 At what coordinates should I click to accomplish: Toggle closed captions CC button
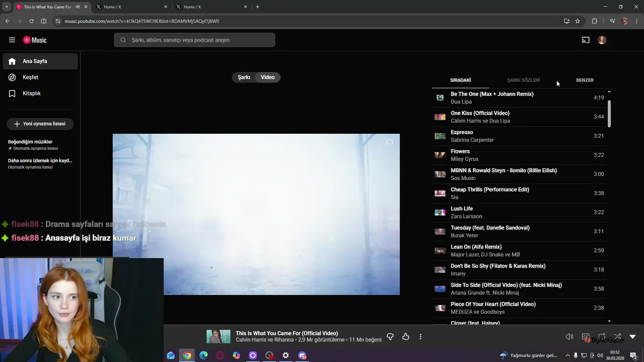pos(586,336)
